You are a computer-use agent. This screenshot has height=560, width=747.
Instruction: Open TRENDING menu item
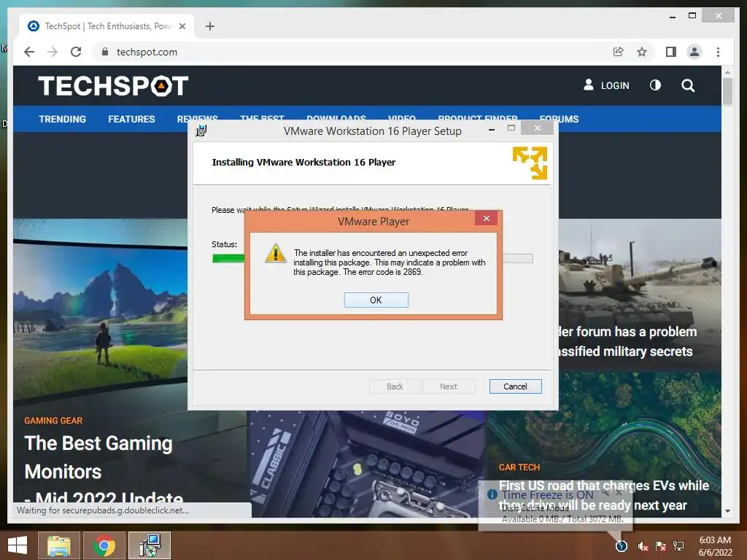point(63,119)
